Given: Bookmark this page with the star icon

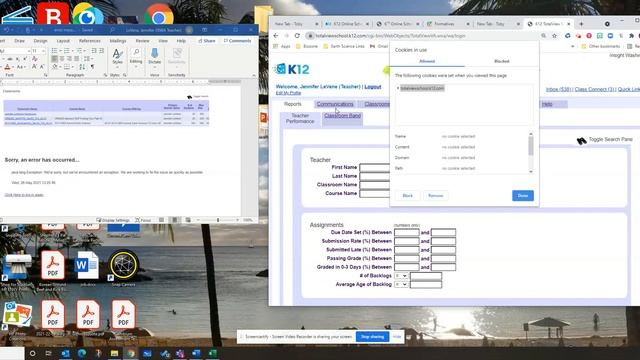Looking at the screenshot, I should click(554, 36).
